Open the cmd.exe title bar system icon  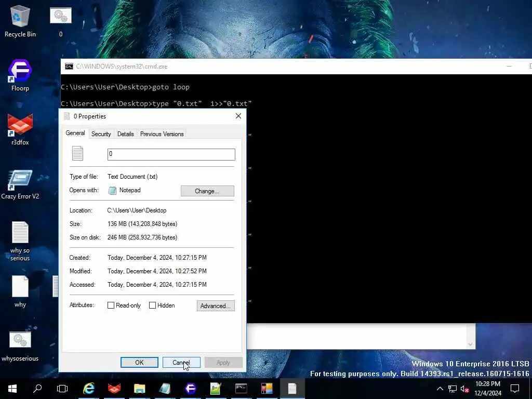tap(69, 66)
